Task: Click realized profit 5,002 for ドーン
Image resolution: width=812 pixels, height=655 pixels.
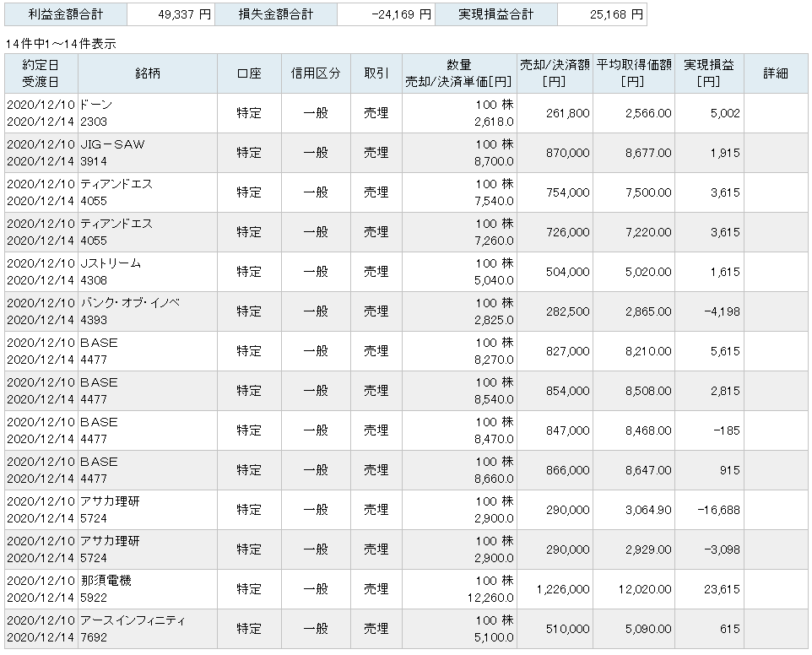Action: tap(710, 113)
